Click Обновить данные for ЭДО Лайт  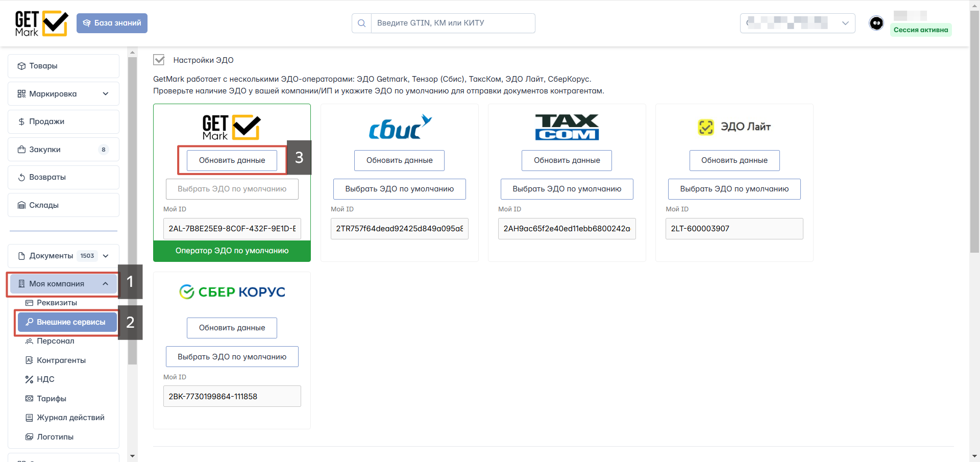(x=734, y=160)
